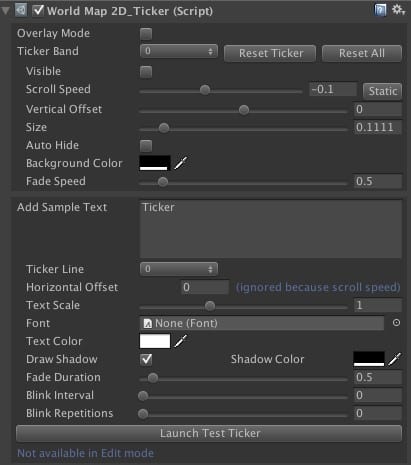
Task: Collapse the World Map 2D_Ticker component foldout
Action: pyautogui.click(x=5, y=11)
